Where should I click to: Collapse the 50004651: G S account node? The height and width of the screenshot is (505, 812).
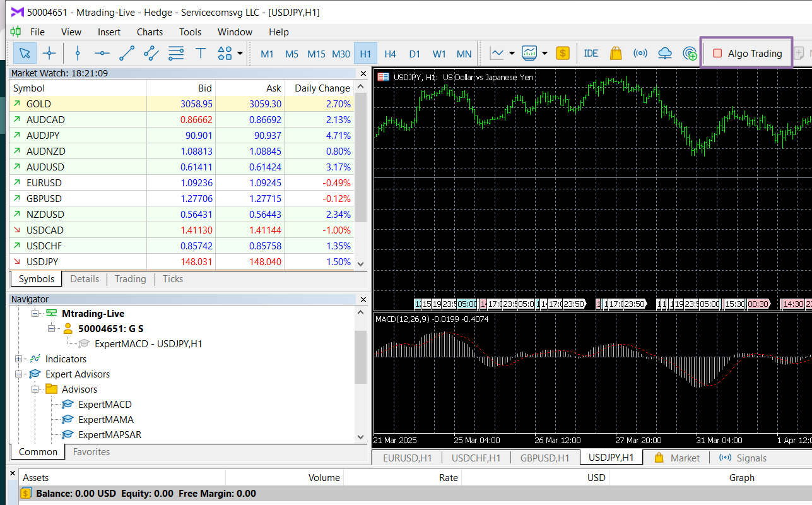point(52,328)
